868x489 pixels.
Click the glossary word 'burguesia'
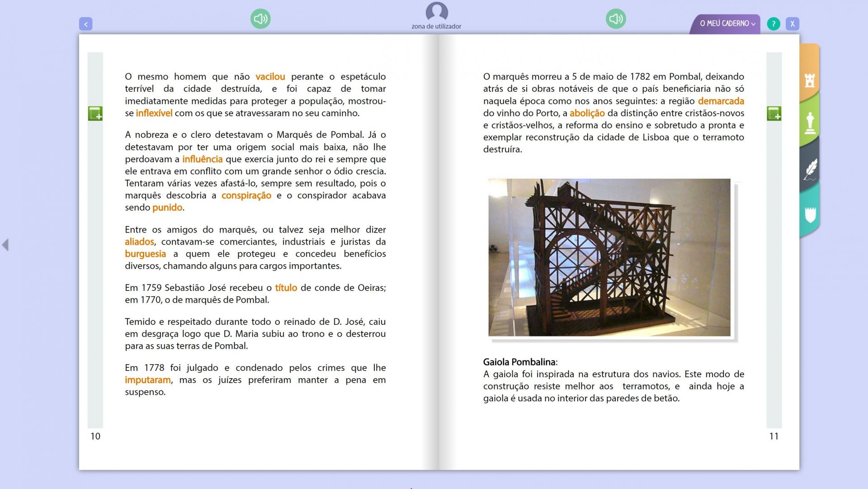pos(145,254)
